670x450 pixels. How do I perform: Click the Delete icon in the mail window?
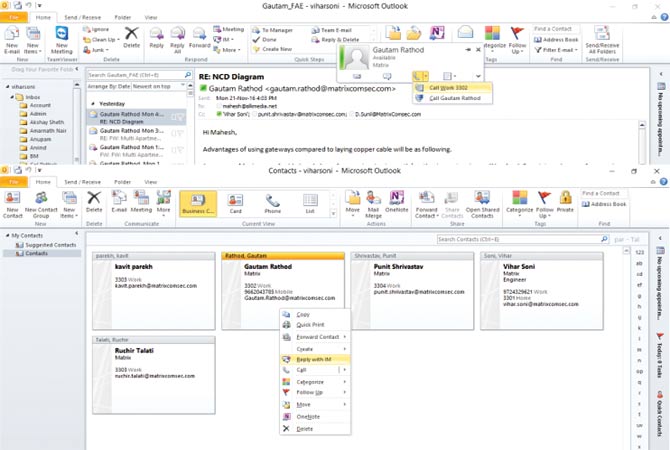pos(132,37)
